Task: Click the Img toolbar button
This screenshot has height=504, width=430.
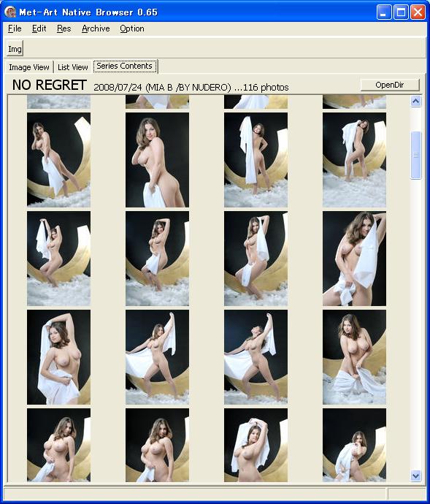Action: [15, 49]
